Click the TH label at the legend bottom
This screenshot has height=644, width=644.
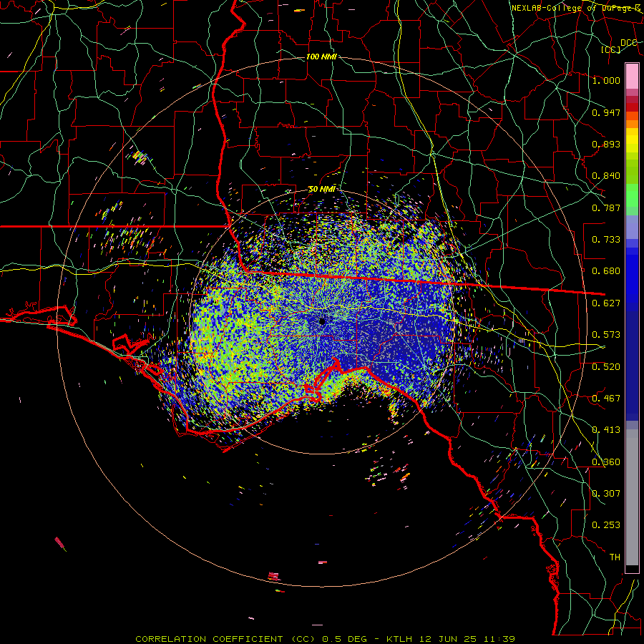tap(615, 557)
